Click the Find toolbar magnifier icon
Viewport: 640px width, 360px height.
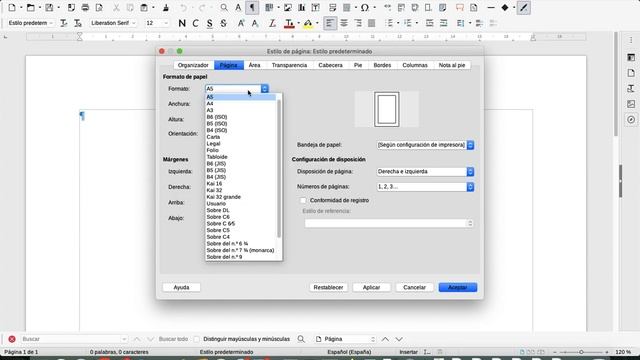(301, 339)
